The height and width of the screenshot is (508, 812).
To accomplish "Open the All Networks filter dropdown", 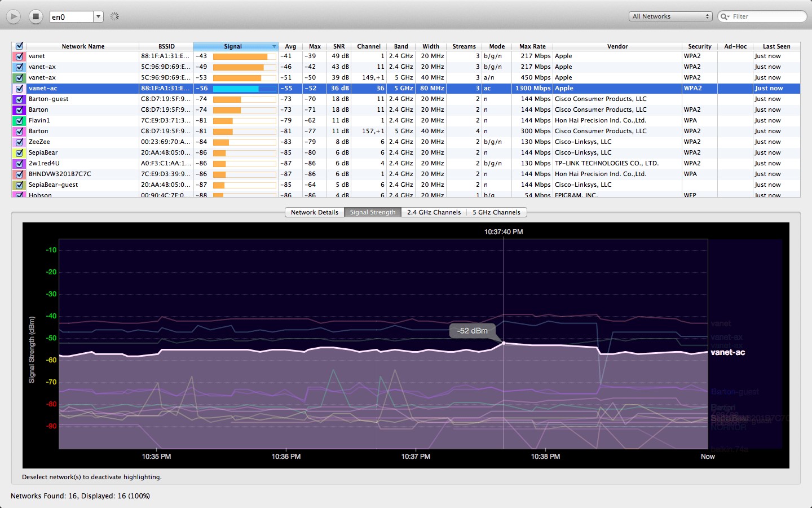I will tap(670, 16).
